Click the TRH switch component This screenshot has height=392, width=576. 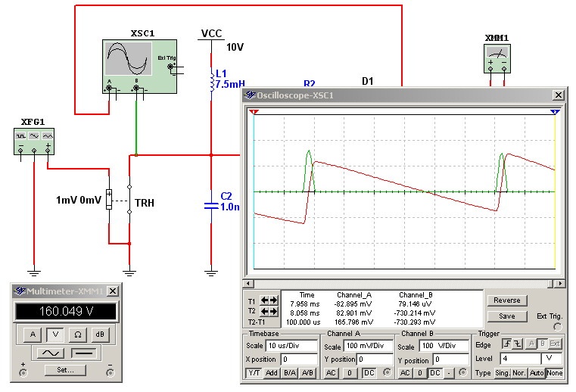click(x=129, y=203)
